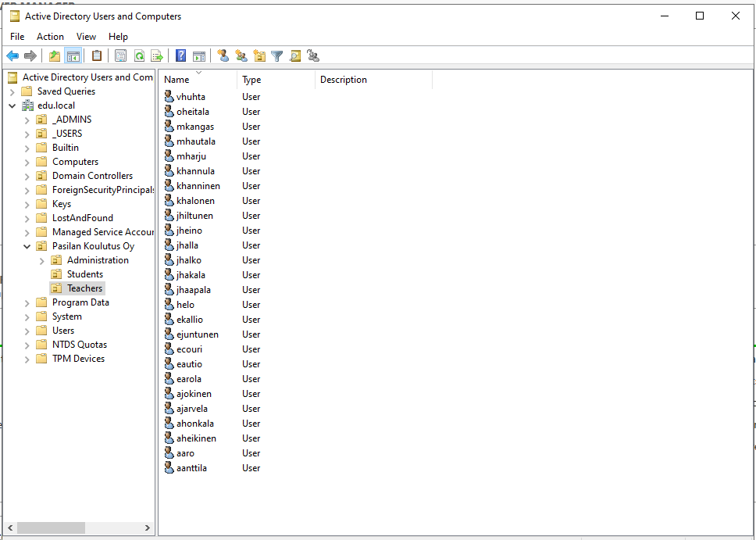
Task: Collapse the Pasilan Koulutus Oy node
Action: [x=27, y=246]
